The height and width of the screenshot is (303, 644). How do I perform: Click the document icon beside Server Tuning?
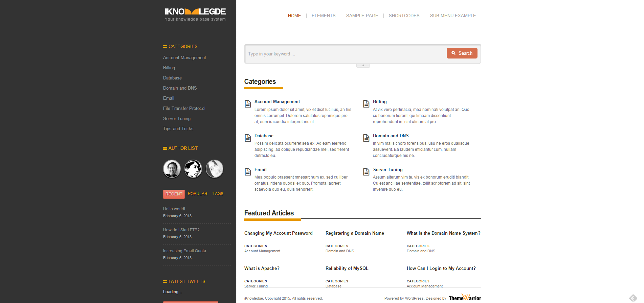366,172
